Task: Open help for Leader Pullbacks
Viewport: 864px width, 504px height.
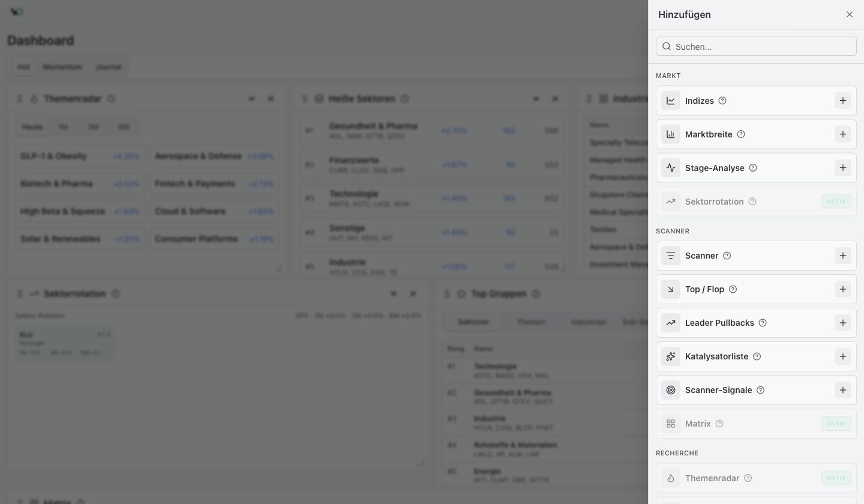Action: pyautogui.click(x=763, y=323)
